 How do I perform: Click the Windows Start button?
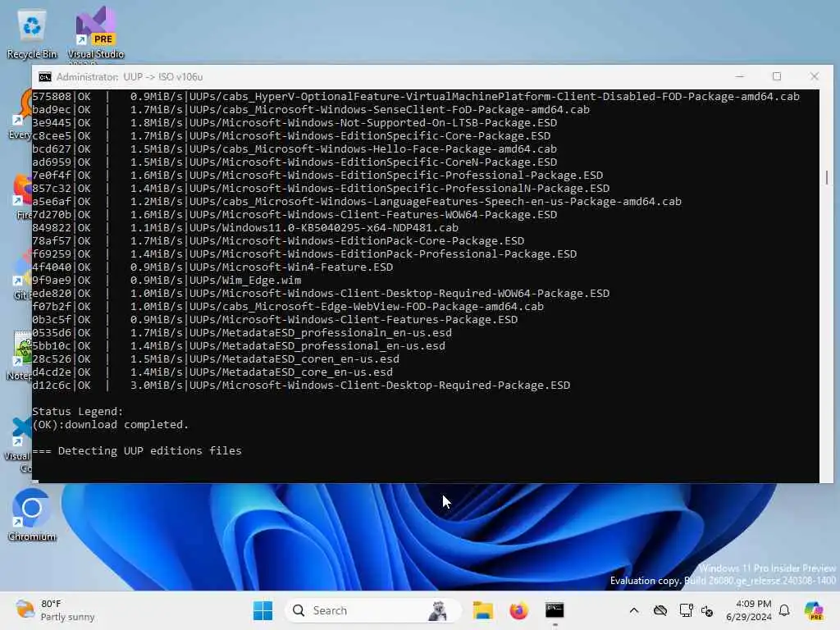click(x=262, y=610)
